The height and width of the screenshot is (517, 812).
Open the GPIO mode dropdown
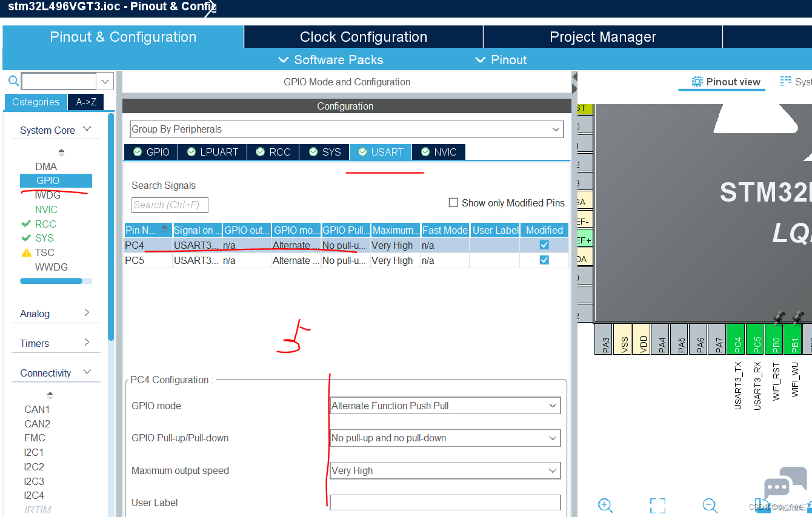pos(445,406)
